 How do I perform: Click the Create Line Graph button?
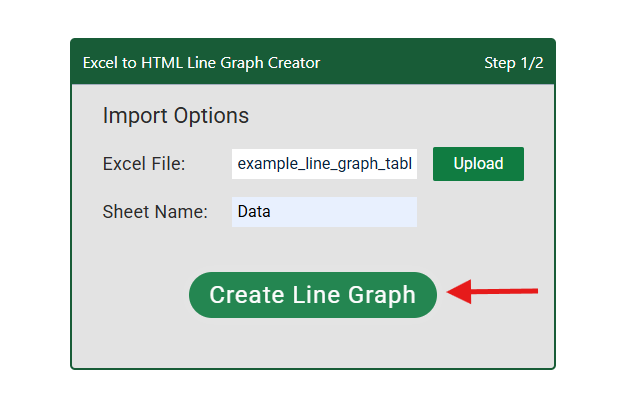coord(313,295)
